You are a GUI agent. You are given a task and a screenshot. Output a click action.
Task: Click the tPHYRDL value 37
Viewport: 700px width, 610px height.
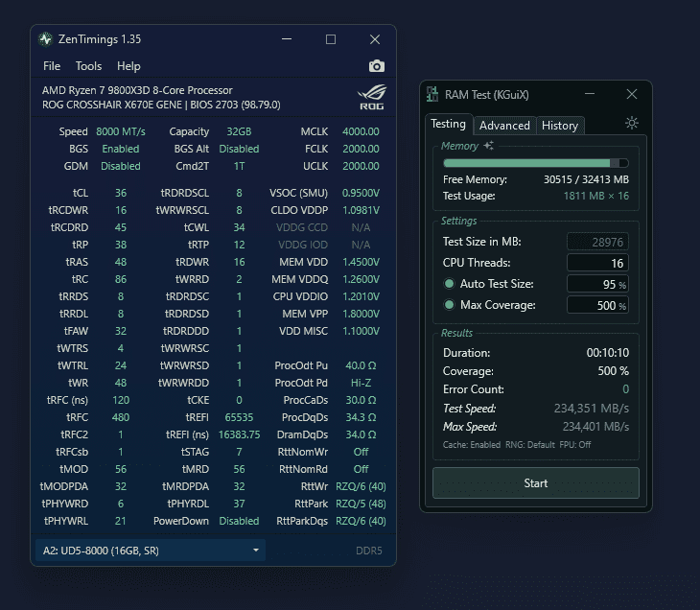pyautogui.click(x=239, y=504)
